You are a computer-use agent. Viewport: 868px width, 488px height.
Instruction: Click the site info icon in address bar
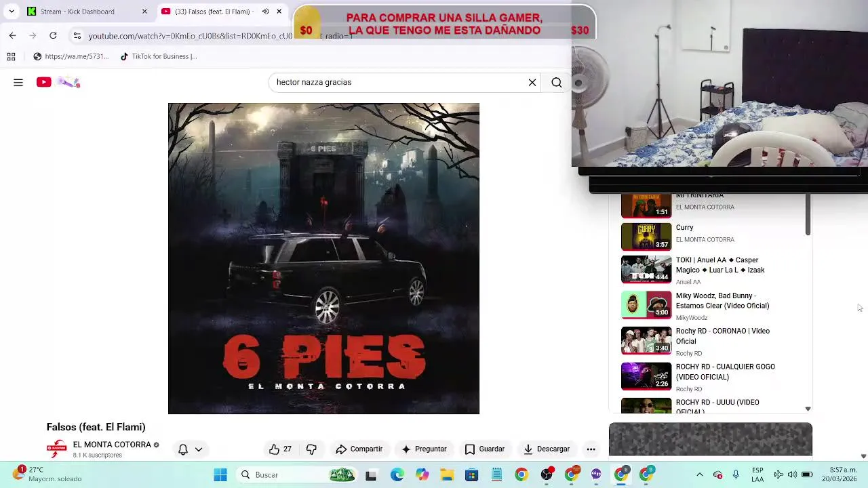pos(77,35)
